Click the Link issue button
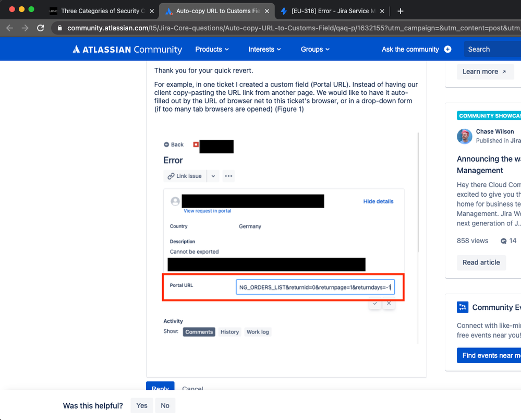Image resolution: width=521 pixels, height=420 pixels. coord(185,176)
